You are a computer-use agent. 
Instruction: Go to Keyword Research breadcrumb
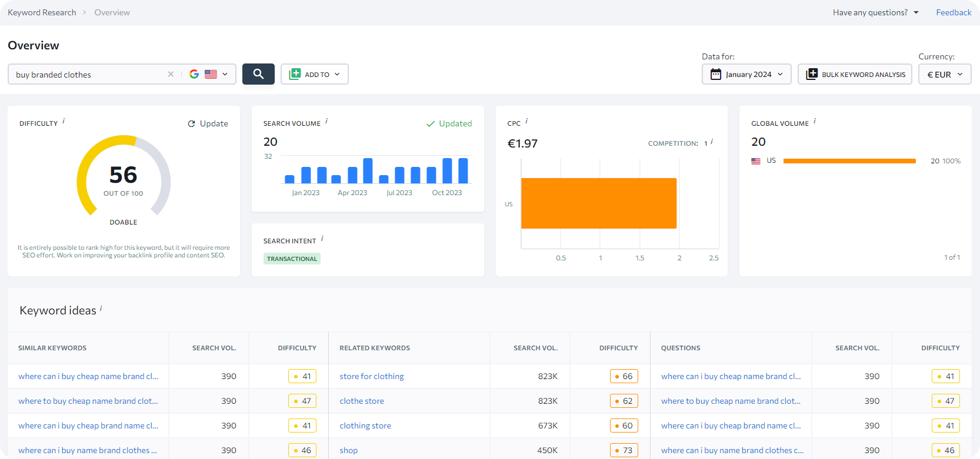(42, 12)
